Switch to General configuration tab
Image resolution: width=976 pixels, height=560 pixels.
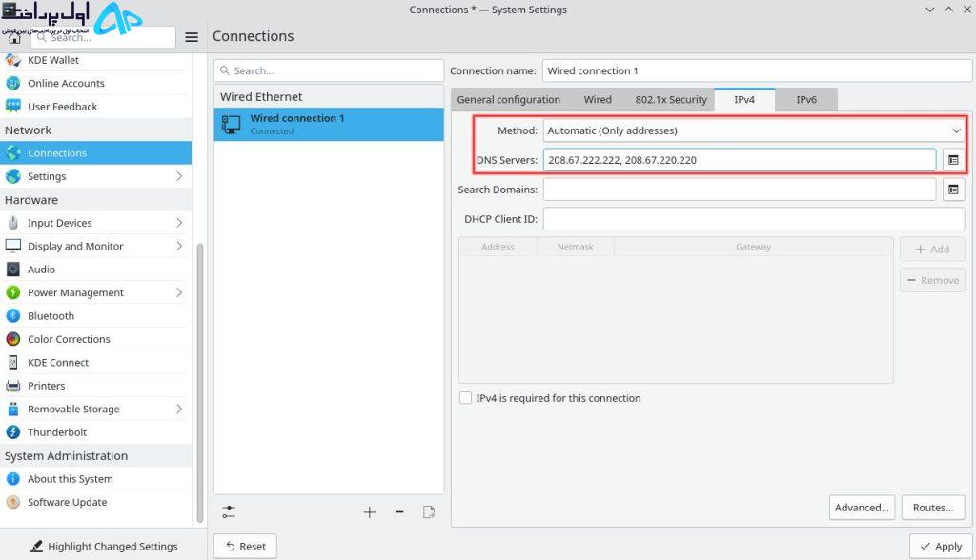click(509, 100)
